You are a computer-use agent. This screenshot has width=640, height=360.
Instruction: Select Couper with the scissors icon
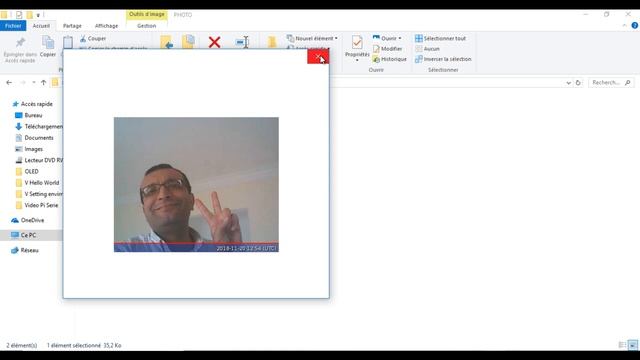93,38
